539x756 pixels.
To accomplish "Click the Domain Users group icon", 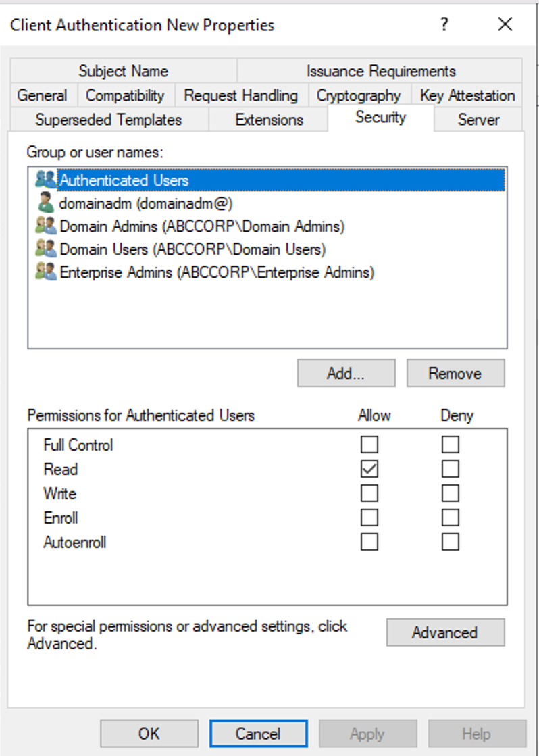I will pos(46,249).
